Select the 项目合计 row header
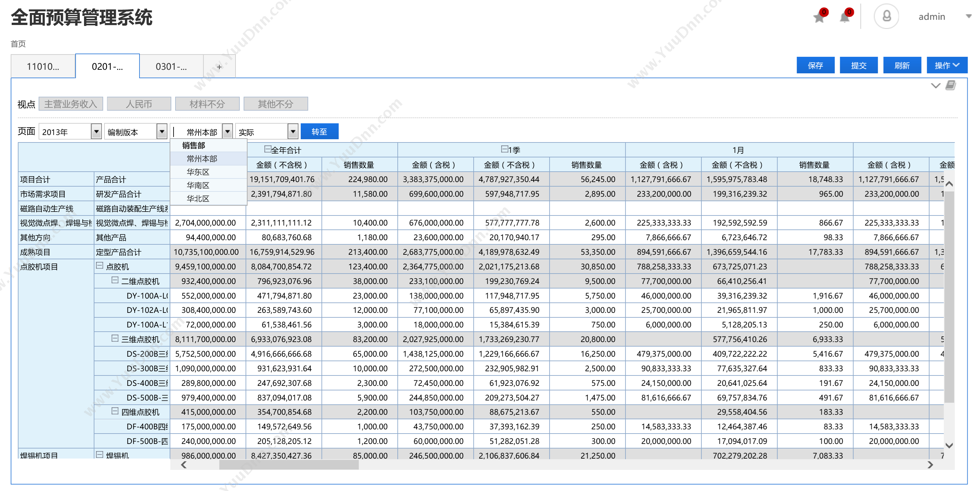This screenshot has width=980, height=491. pos(56,179)
